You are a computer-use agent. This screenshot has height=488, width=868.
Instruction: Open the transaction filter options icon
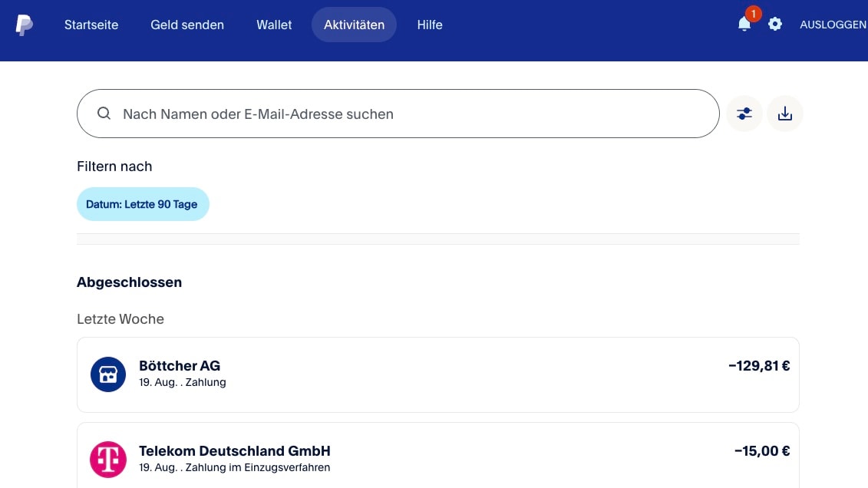tap(744, 113)
